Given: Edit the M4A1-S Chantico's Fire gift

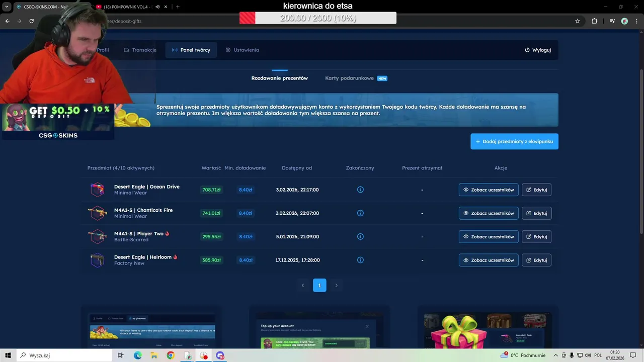Looking at the screenshot, I should click(536, 213).
